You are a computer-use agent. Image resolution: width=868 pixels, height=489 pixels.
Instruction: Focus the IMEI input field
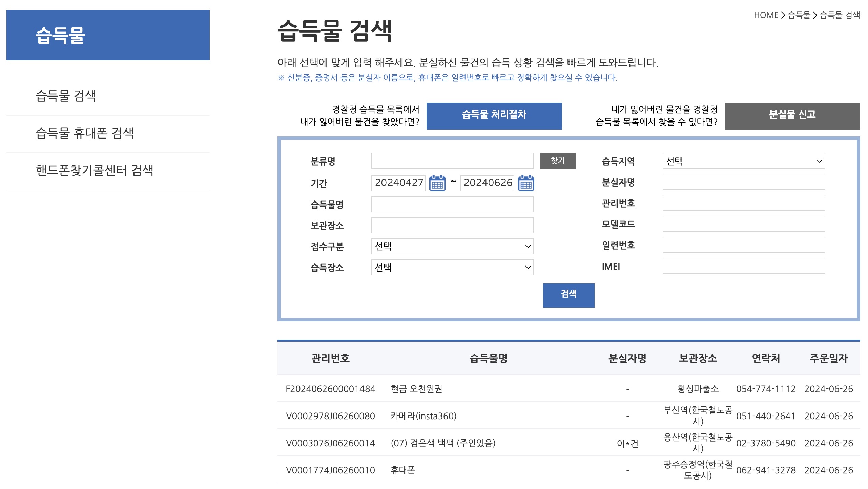(x=743, y=266)
